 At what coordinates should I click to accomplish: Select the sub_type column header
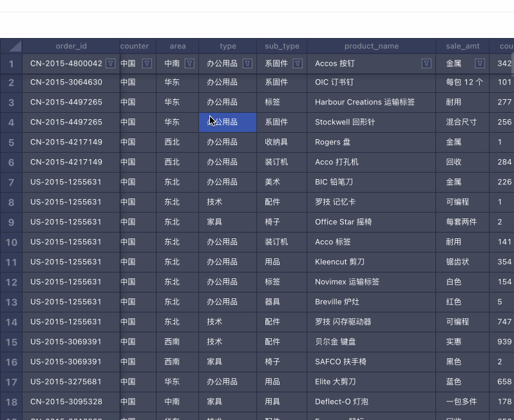tap(282, 46)
